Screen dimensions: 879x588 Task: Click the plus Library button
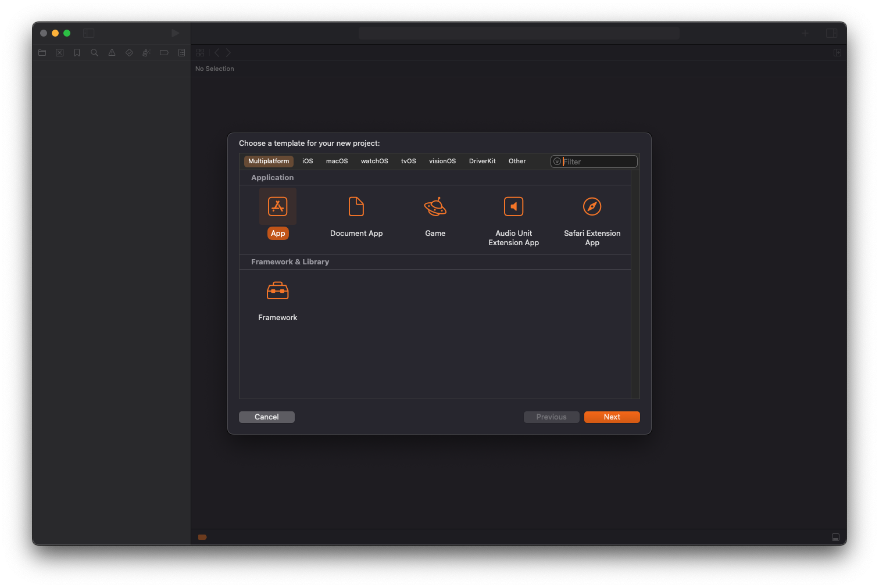coord(805,33)
